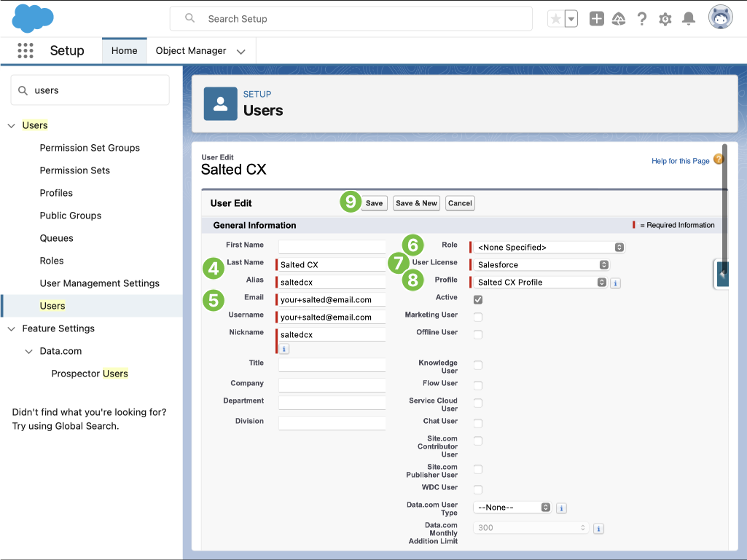
Task: Click the Last Name input field
Action: 332,265
